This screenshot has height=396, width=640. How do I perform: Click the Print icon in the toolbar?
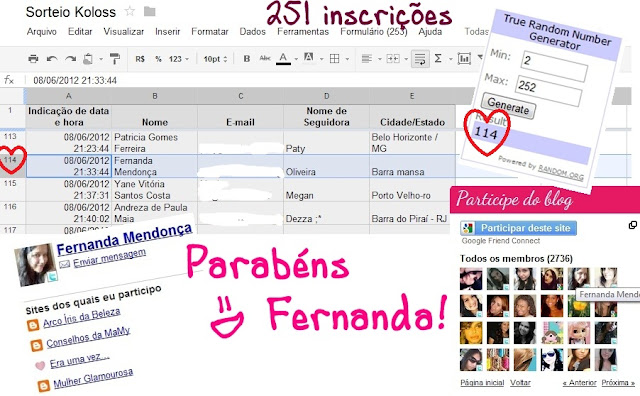[33, 59]
